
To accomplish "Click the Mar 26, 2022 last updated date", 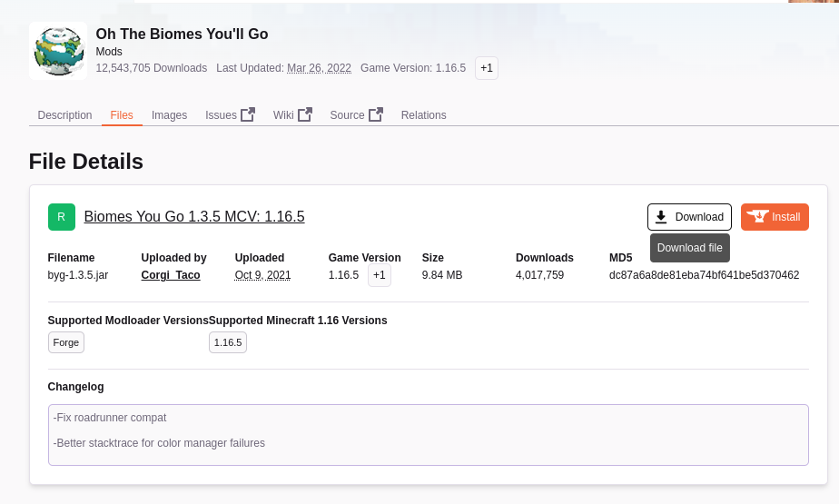I will 319,68.
